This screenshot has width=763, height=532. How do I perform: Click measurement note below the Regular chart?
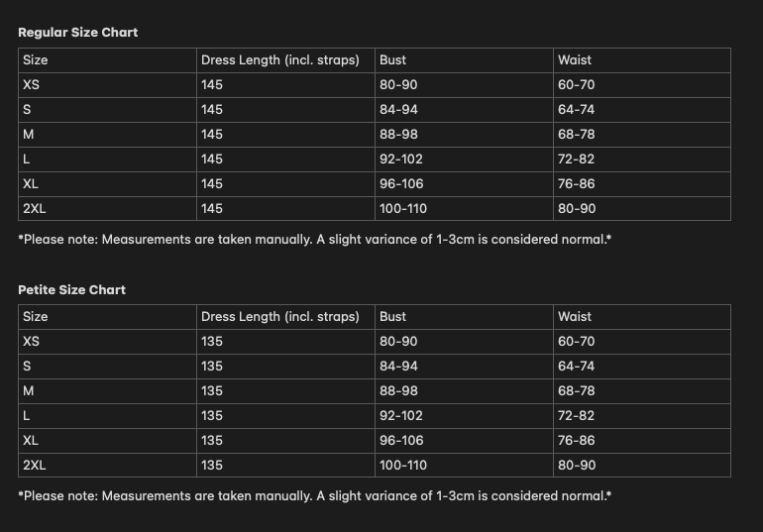pyautogui.click(x=314, y=240)
